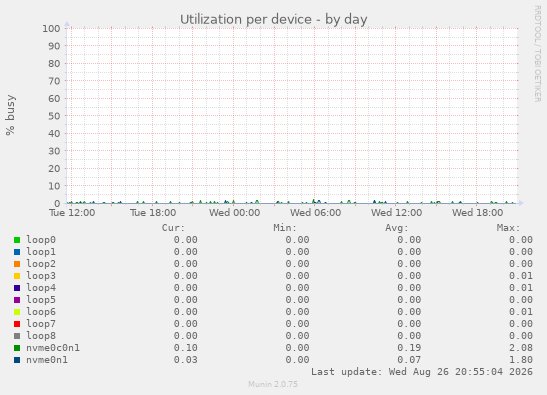Click the Munin 2.0.75 version text
547x395 pixels.
point(273,384)
